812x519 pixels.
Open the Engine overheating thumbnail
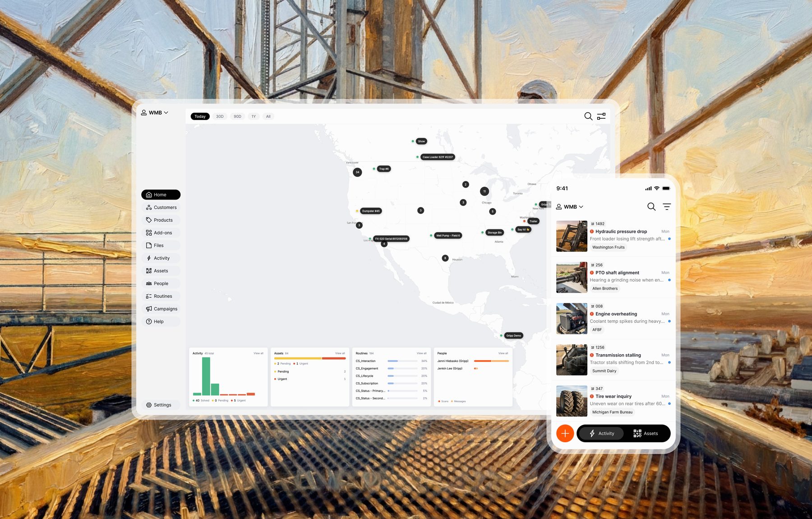[572, 319]
